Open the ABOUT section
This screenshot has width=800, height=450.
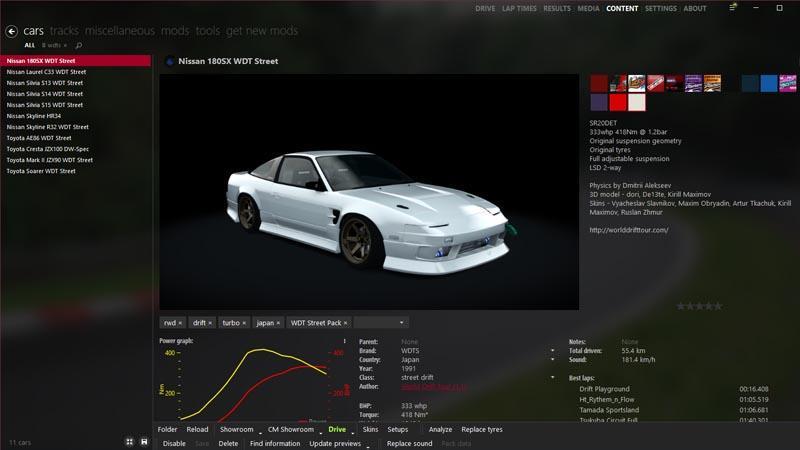tap(695, 9)
